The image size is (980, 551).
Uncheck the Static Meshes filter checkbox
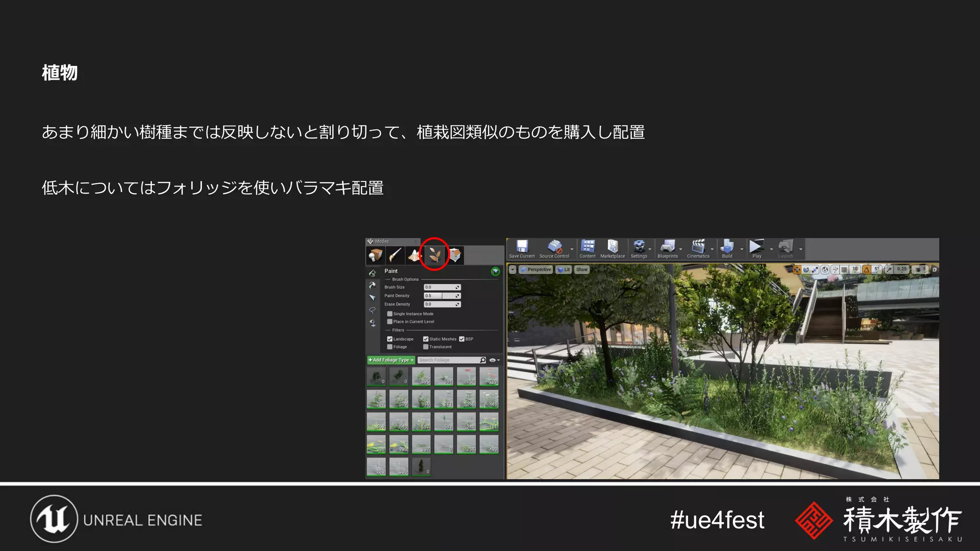425,339
